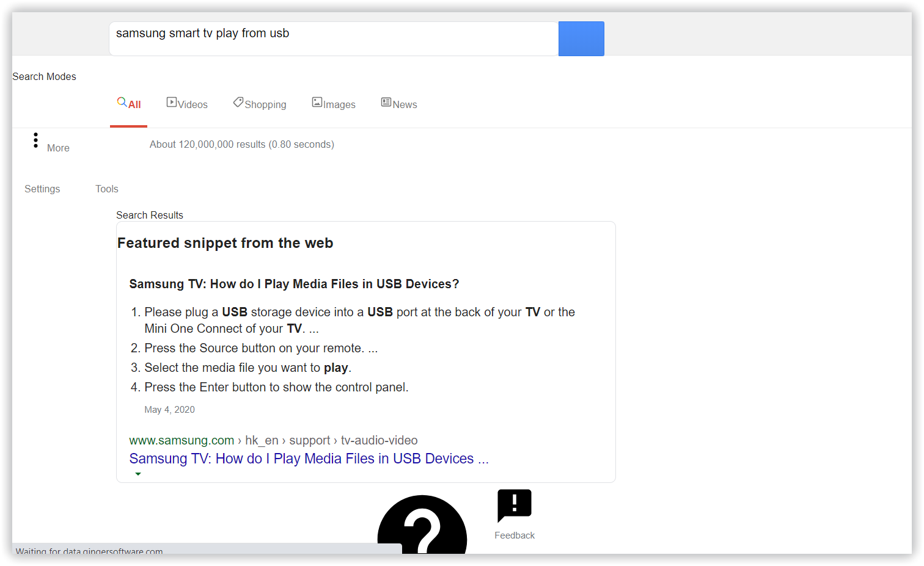Screen dimensions: 924x566
Task: Switch to the Videos tab
Action: pos(187,104)
